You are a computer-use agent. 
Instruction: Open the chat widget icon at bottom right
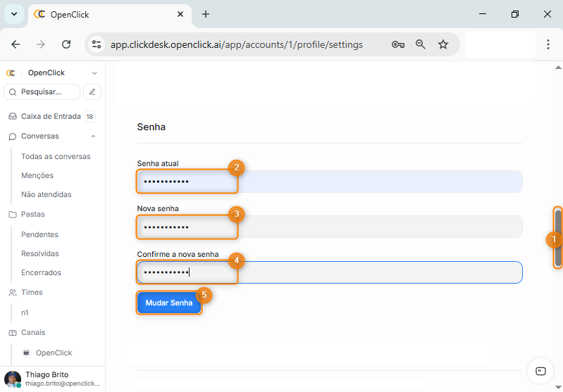click(540, 371)
